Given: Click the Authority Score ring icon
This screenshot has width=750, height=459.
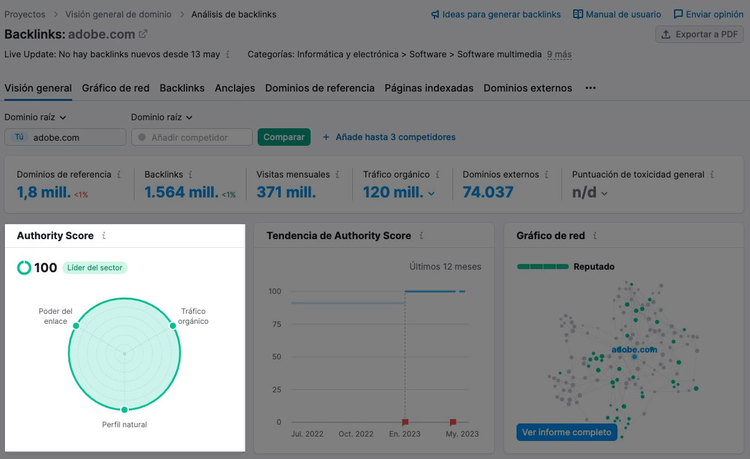Looking at the screenshot, I should (24, 268).
